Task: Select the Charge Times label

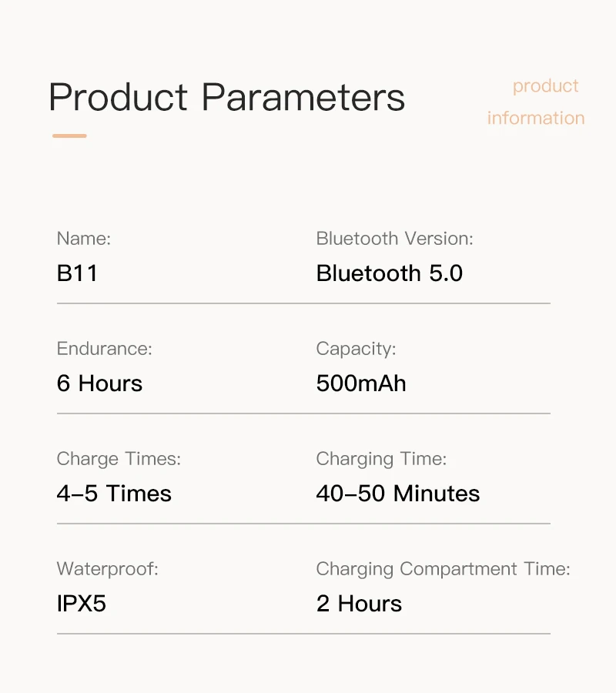Action: pos(119,459)
